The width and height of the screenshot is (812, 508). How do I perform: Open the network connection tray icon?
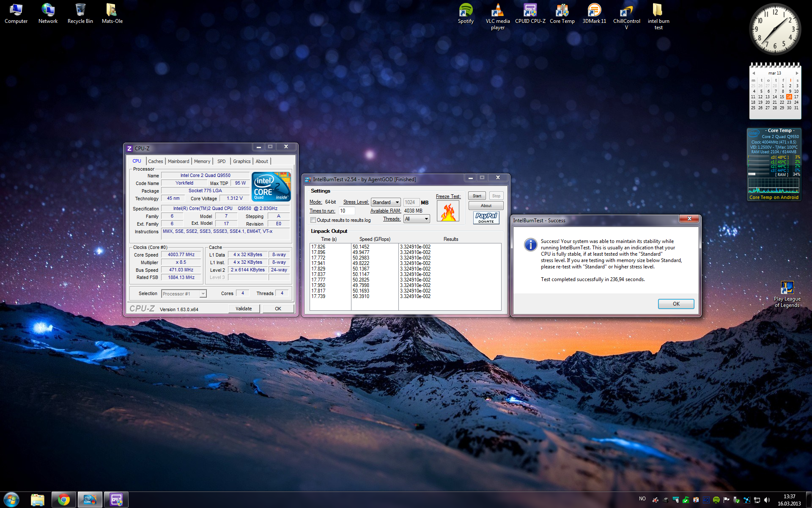(x=757, y=500)
